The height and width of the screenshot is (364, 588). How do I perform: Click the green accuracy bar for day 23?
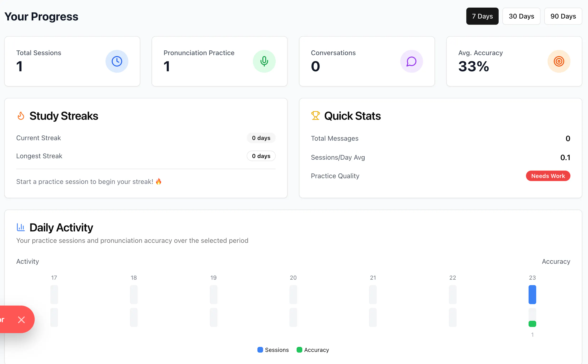click(x=532, y=324)
